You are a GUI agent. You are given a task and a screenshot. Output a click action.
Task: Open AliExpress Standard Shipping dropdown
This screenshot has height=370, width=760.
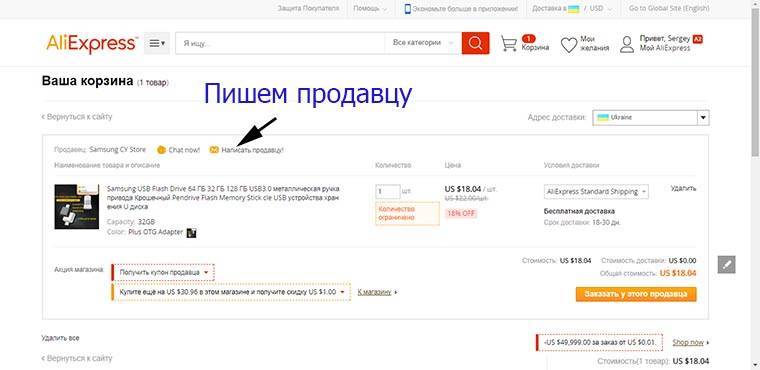596,192
